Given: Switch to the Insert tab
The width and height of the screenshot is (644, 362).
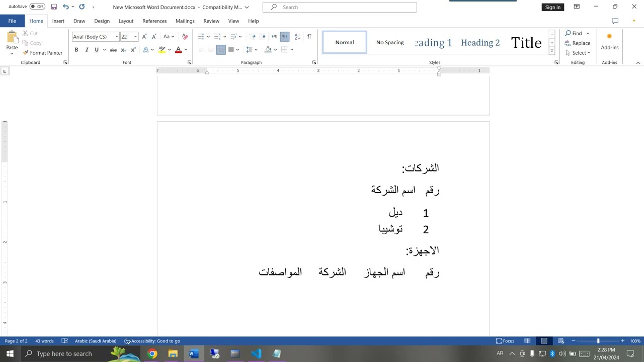Looking at the screenshot, I should [x=58, y=21].
